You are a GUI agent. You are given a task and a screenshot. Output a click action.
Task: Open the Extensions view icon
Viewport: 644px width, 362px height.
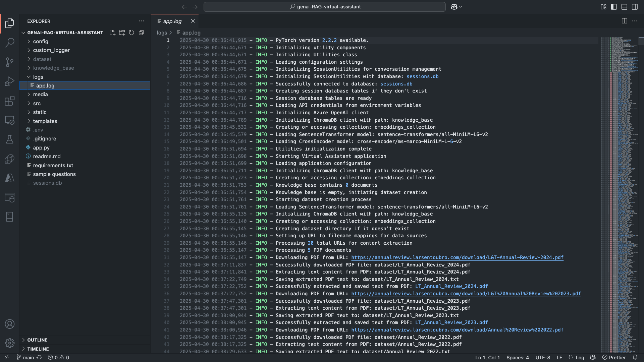(10, 101)
